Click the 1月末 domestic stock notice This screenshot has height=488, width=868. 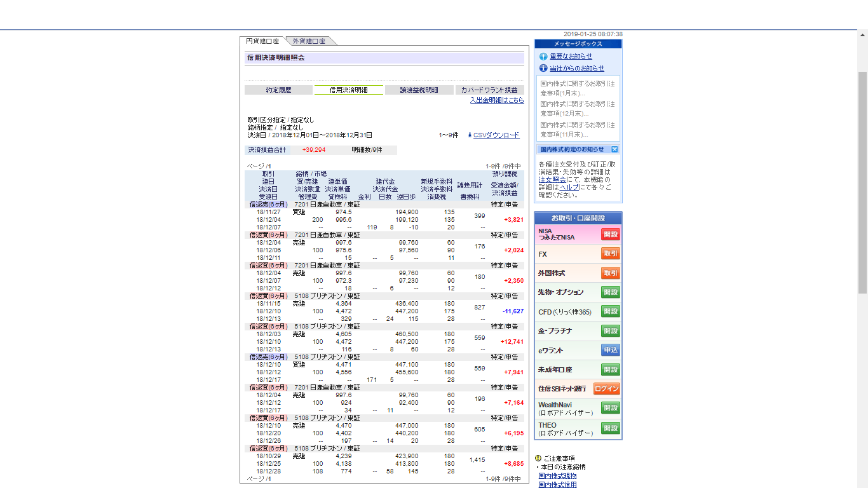578,88
